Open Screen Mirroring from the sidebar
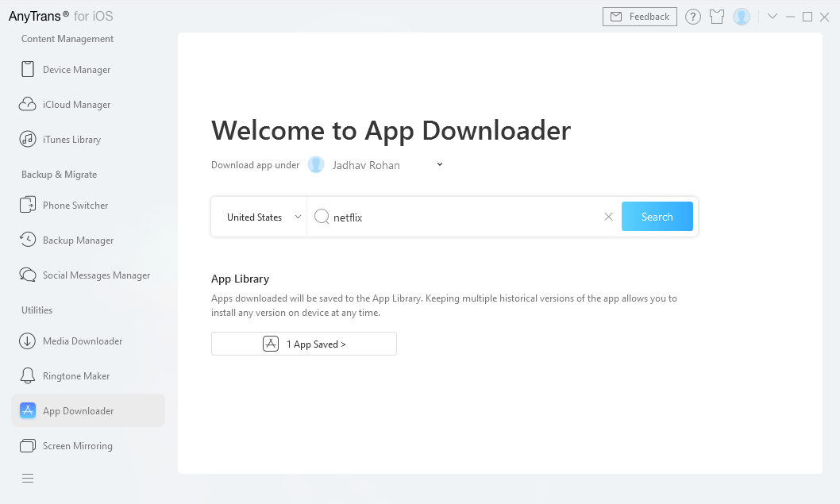 pos(77,446)
